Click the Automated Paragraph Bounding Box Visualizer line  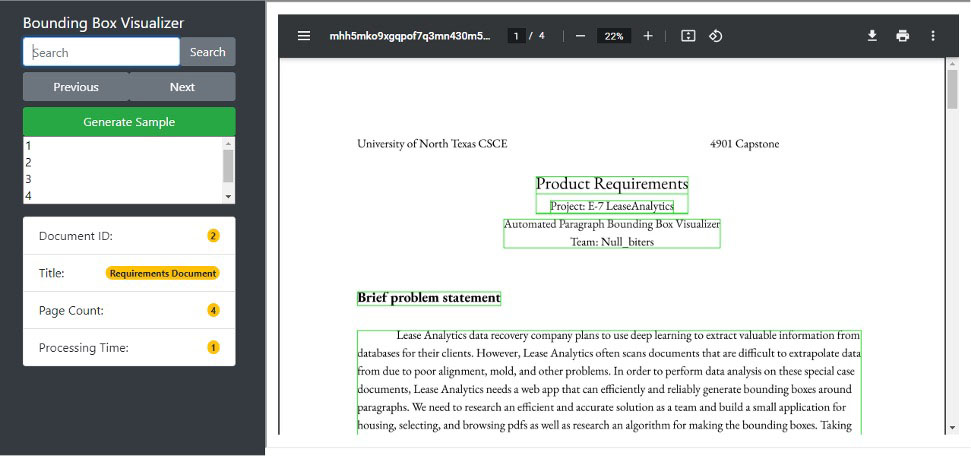click(x=612, y=224)
